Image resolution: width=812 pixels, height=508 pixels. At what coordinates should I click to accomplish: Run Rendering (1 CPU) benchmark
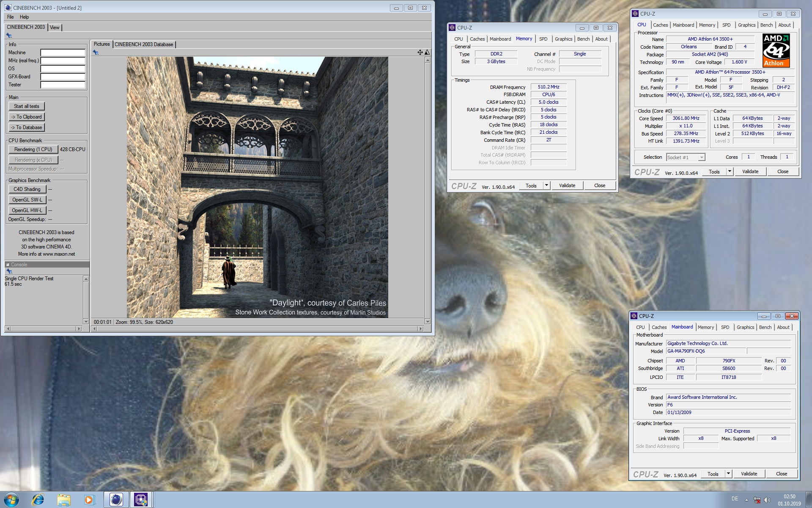click(x=33, y=149)
